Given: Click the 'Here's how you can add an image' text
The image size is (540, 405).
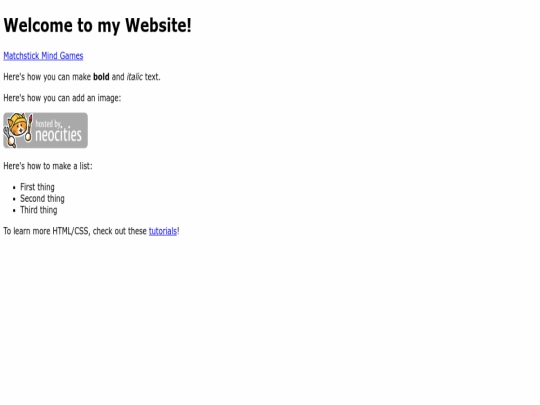Looking at the screenshot, I should 62,98.
